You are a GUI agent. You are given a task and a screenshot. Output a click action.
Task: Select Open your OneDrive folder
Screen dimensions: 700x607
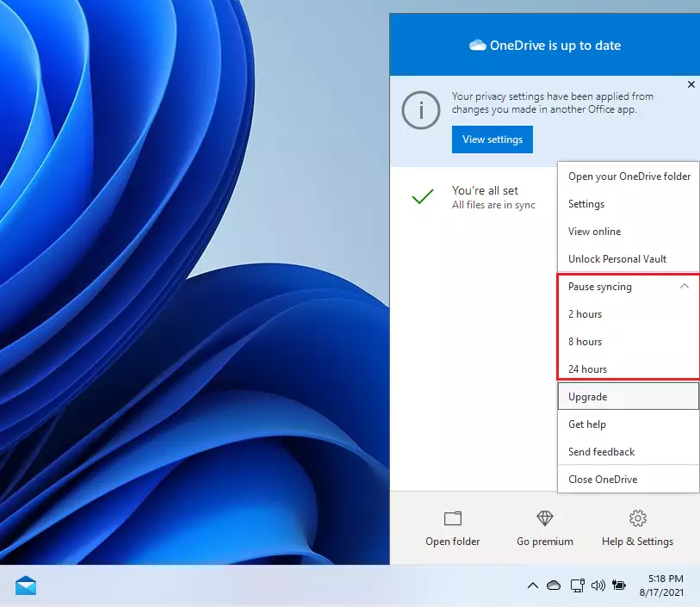629,177
